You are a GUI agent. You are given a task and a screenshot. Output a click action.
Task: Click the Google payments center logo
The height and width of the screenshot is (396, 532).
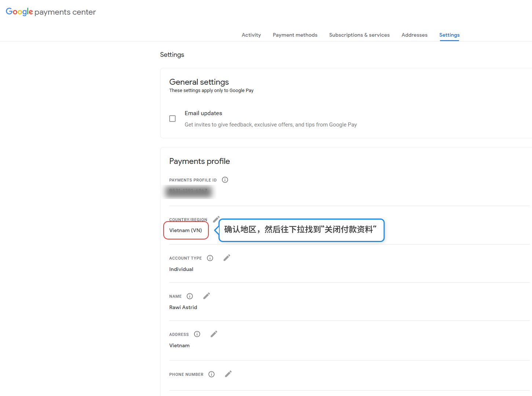pyautogui.click(x=51, y=12)
